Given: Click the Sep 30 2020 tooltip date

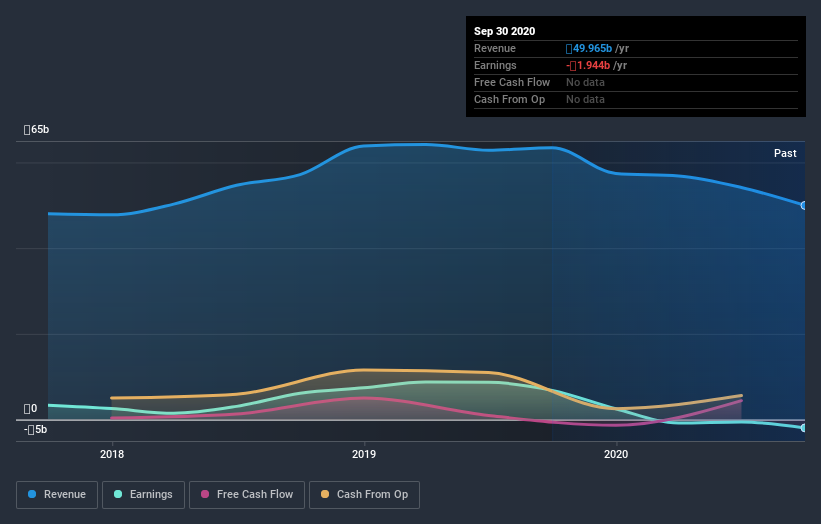Looking at the screenshot, I should 504,31.
